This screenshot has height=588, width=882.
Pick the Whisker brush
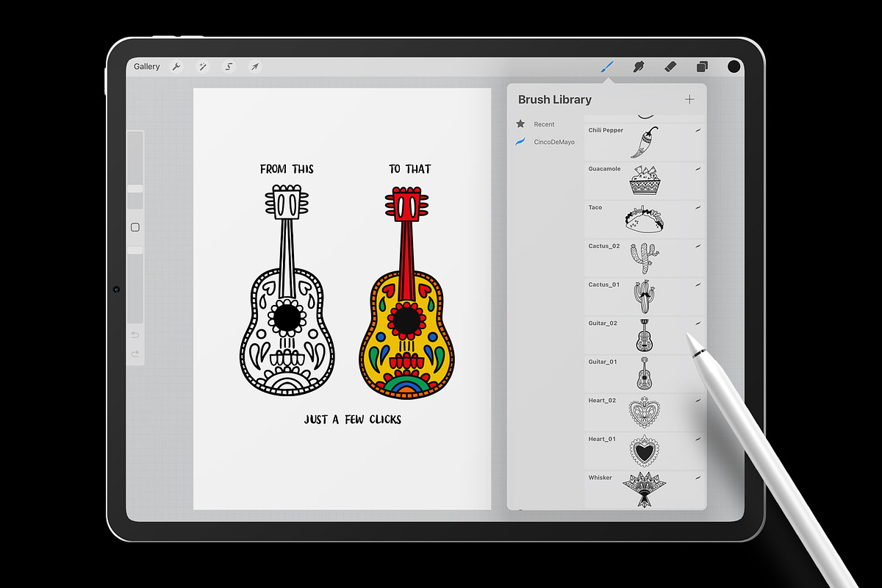645,490
